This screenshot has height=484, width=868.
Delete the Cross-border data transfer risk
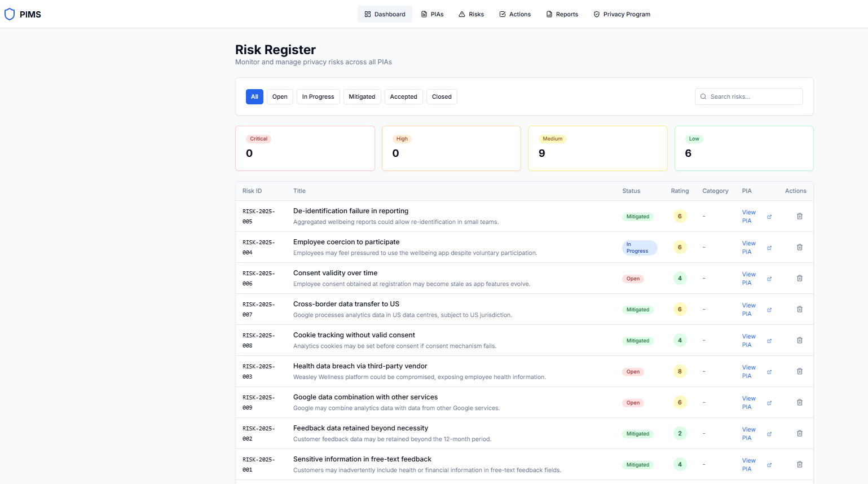[x=800, y=309]
